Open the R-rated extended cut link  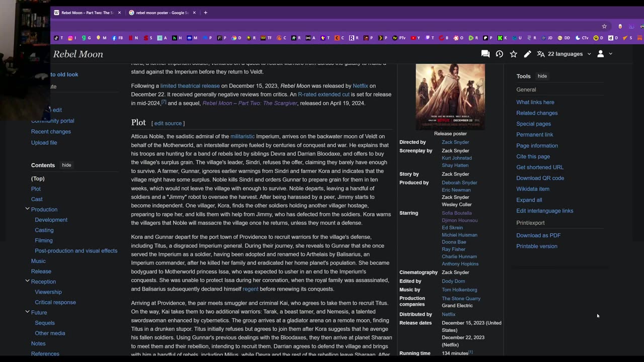[324, 95]
